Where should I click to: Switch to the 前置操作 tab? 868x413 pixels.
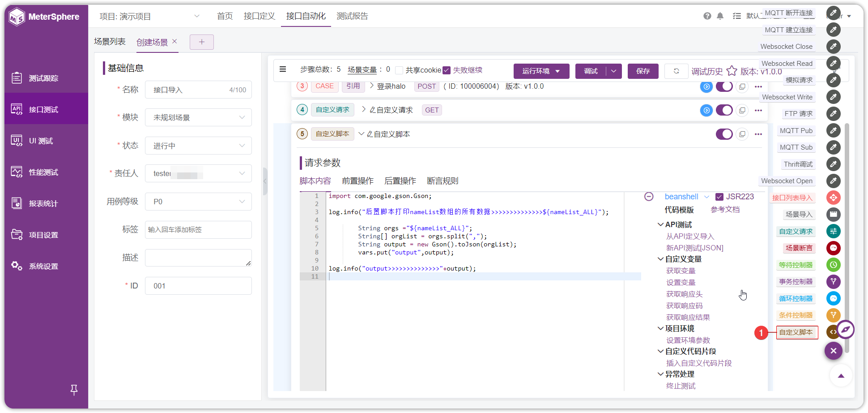tap(357, 181)
